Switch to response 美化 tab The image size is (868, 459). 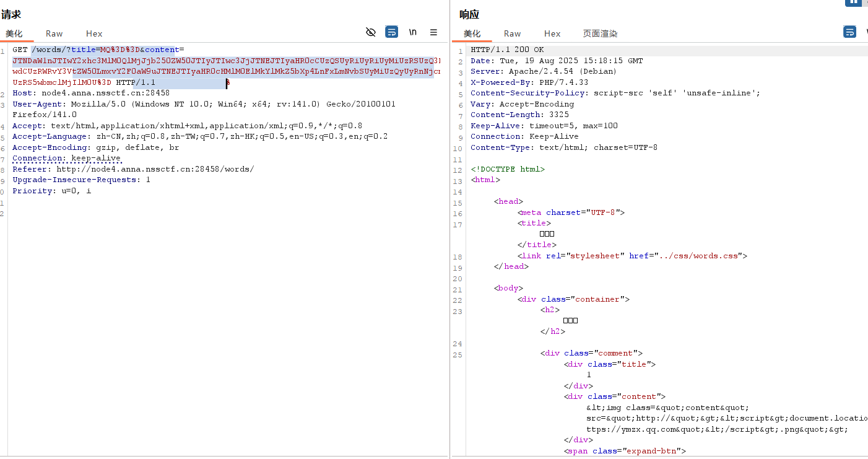click(472, 33)
